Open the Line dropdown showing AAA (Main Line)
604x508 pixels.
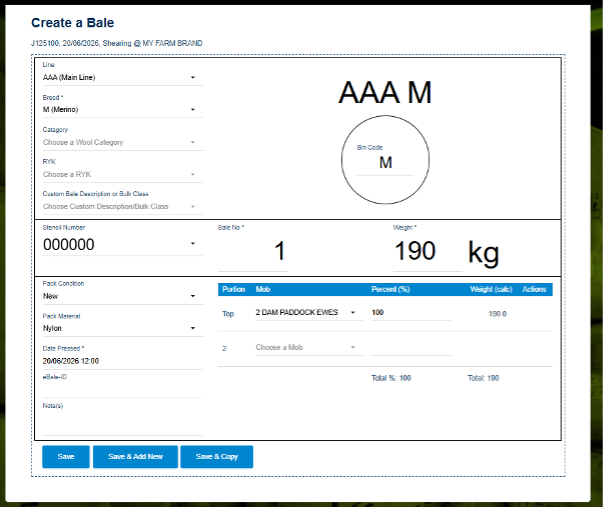(x=122, y=77)
